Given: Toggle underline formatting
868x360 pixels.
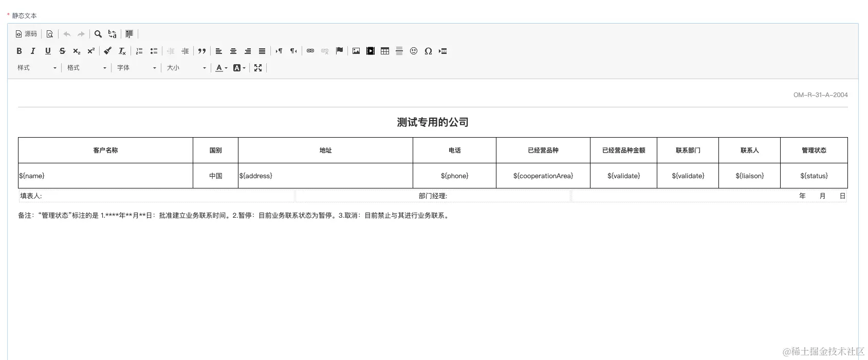Looking at the screenshot, I should tap(48, 51).
